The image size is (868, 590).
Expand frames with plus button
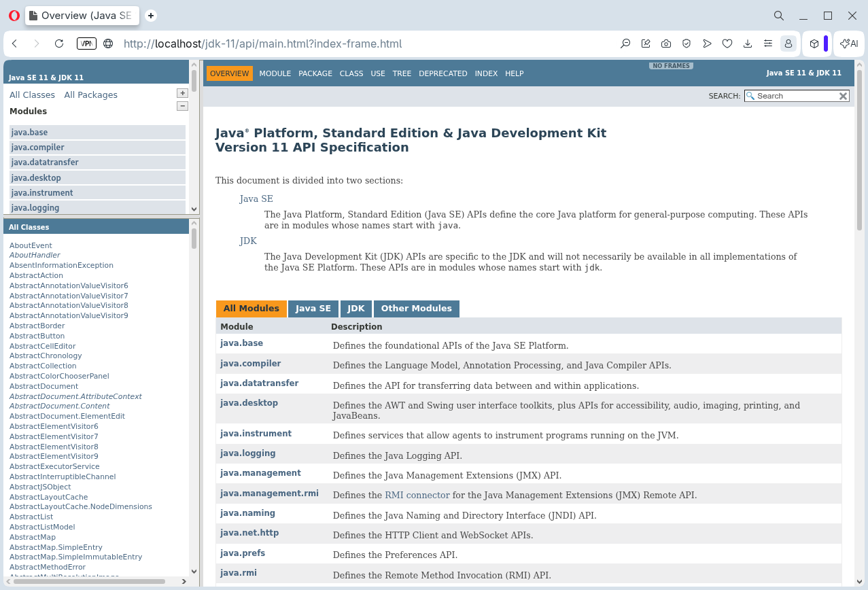182,93
